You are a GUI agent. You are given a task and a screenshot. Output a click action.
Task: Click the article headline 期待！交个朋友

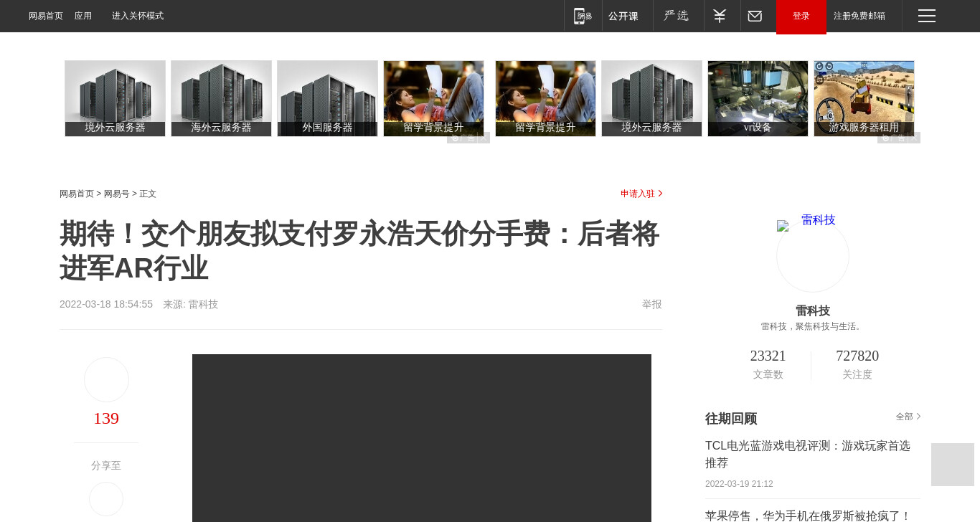pyautogui.click(x=359, y=251)
